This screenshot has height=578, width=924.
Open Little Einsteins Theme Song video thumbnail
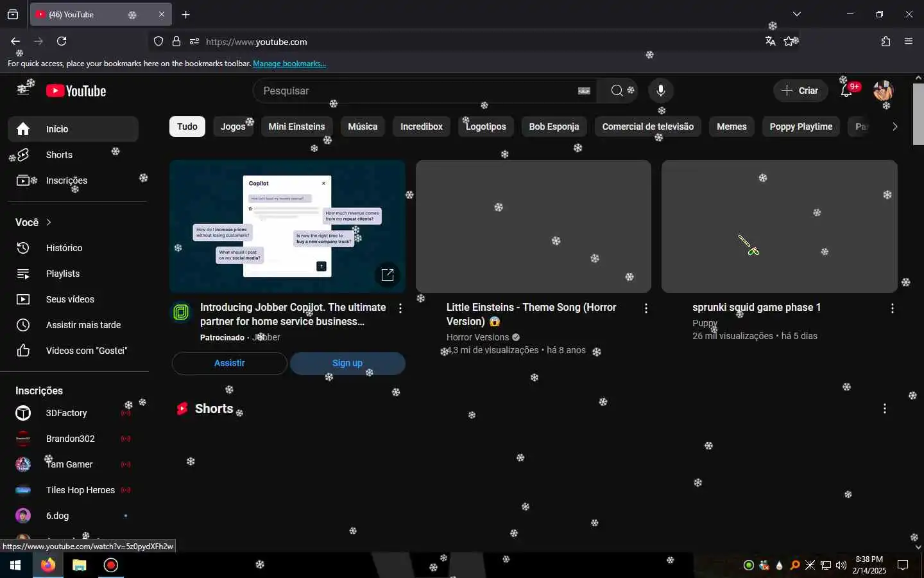(533, 226)
